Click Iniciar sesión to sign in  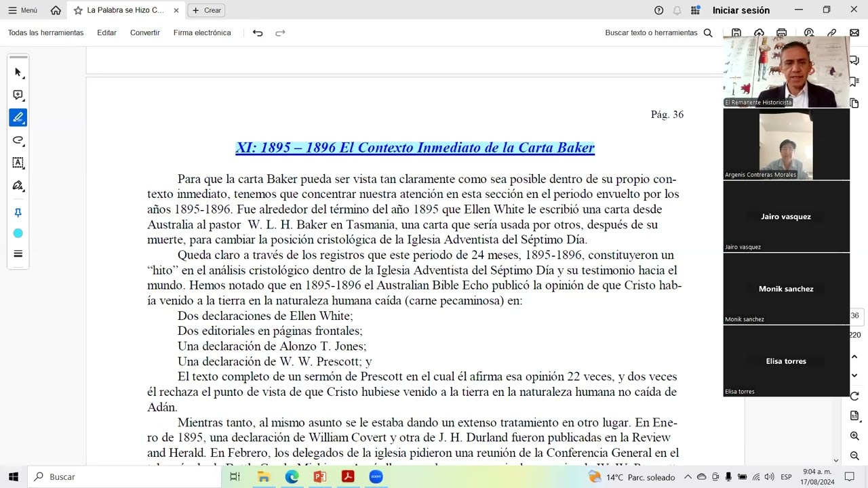click(741, 10)
